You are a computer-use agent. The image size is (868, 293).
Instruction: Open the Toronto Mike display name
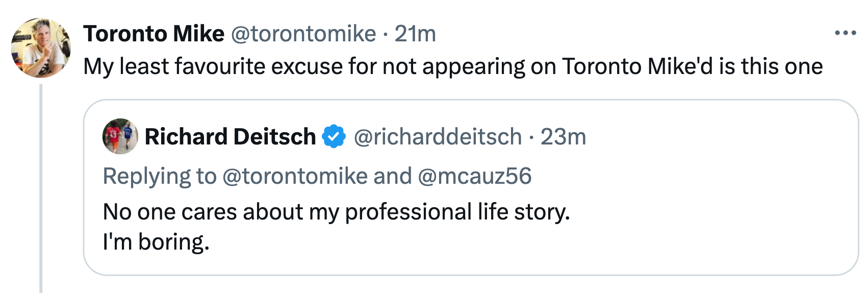pyautogui.click(x=154, y=34)
